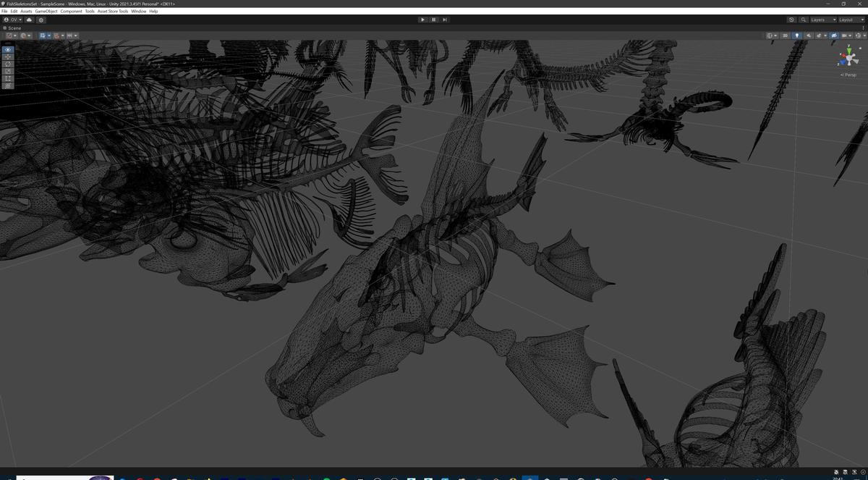This screenshot has height=480, width=868.
Task: Open undo history using the clock icon
Action: coord(791,20)
